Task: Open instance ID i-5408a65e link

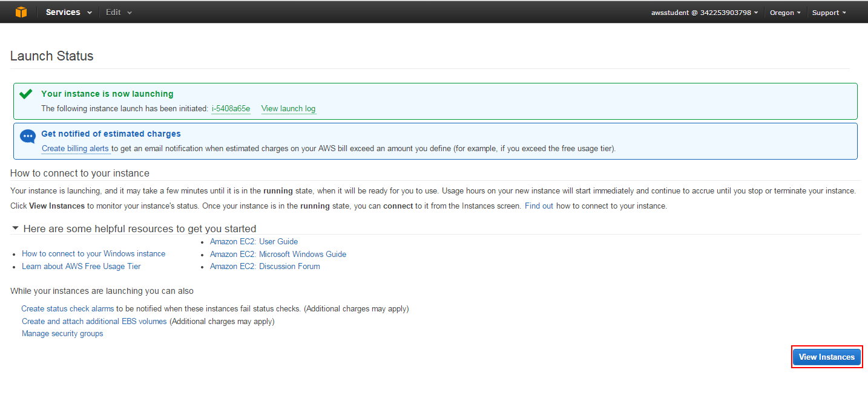Action: click(x=231, y=109)
